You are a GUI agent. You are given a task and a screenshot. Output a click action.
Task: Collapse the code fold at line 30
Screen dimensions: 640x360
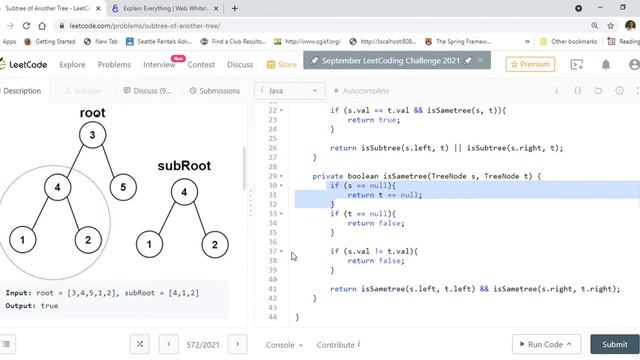[281, 186]
